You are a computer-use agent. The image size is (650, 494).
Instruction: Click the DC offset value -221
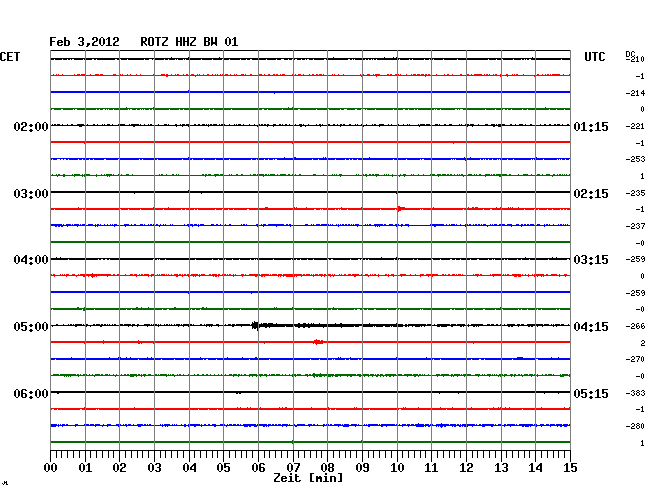[x=635, y=126]
